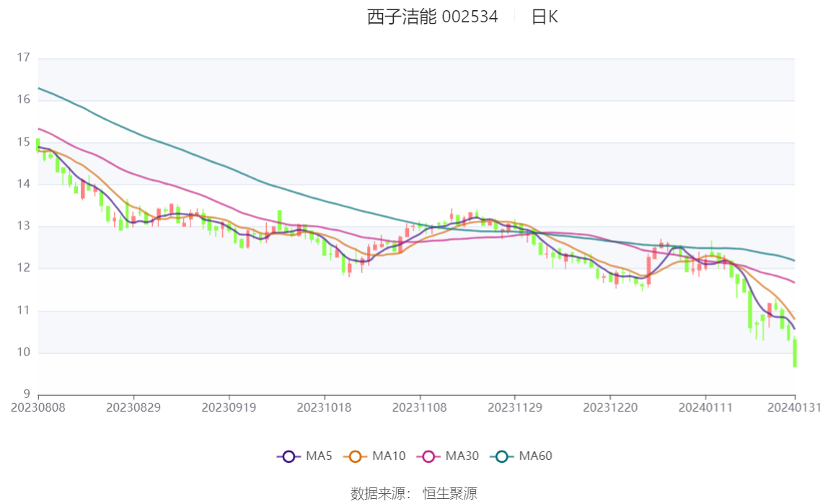This screenshot has height=504, width=828.
Task: Select the 20231220 x-axis date label
Action: pos(610,407)
